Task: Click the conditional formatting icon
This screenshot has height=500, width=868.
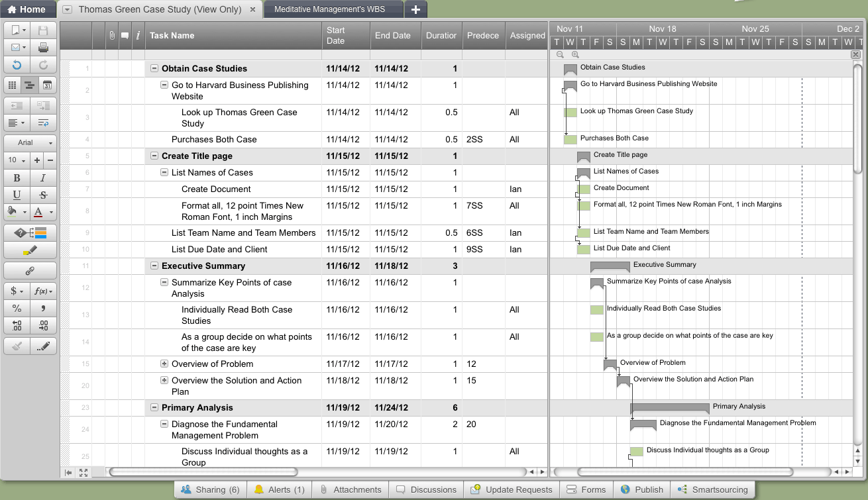Action: pyautogui.click(x=30, y=233)
